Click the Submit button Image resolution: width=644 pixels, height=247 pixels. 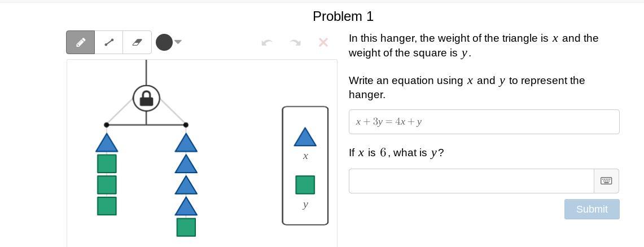[x=592, y=209]
